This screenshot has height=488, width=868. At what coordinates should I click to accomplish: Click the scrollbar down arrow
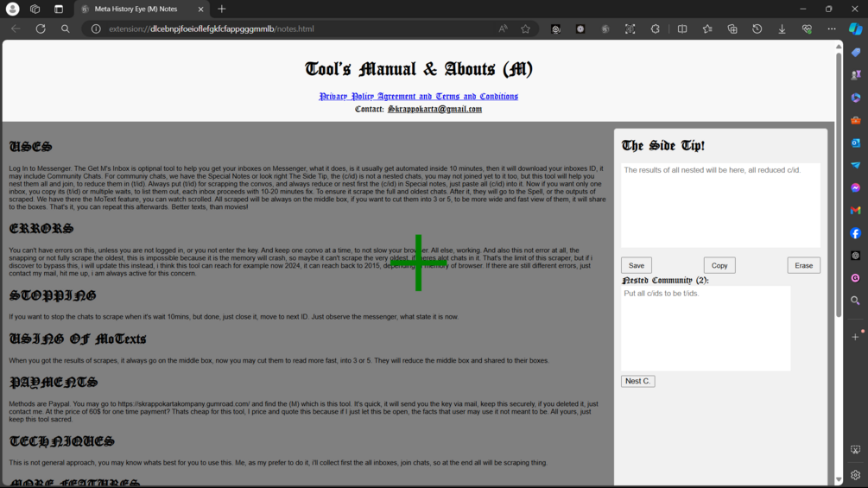(x=839, y=479)
